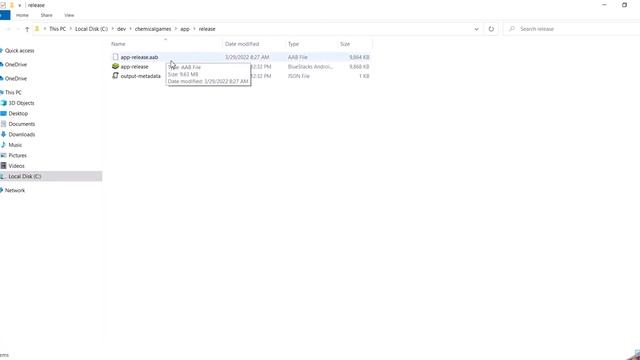Click the BlueStacks icon beside app-release
The height and width of the screenshot is (360, 640).
coord(116,66)
